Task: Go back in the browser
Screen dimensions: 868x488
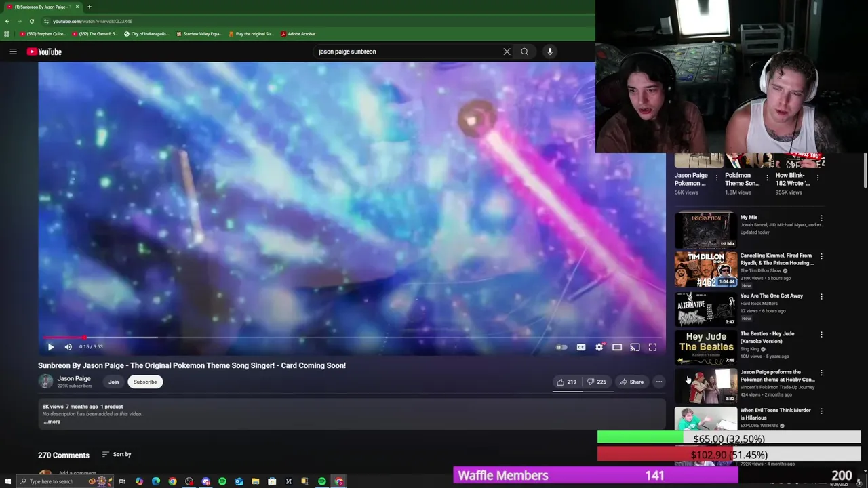Action: click(7, 21)
